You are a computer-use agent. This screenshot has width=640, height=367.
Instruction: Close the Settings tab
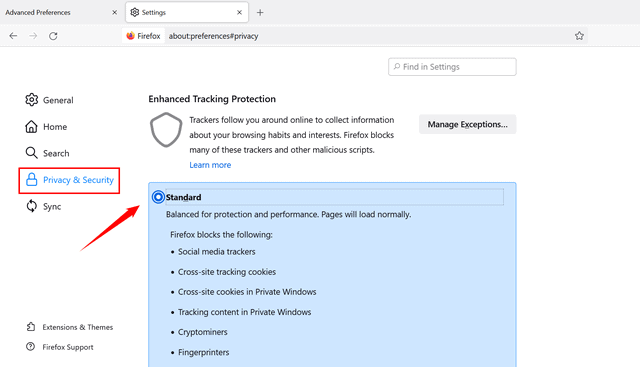240,12
